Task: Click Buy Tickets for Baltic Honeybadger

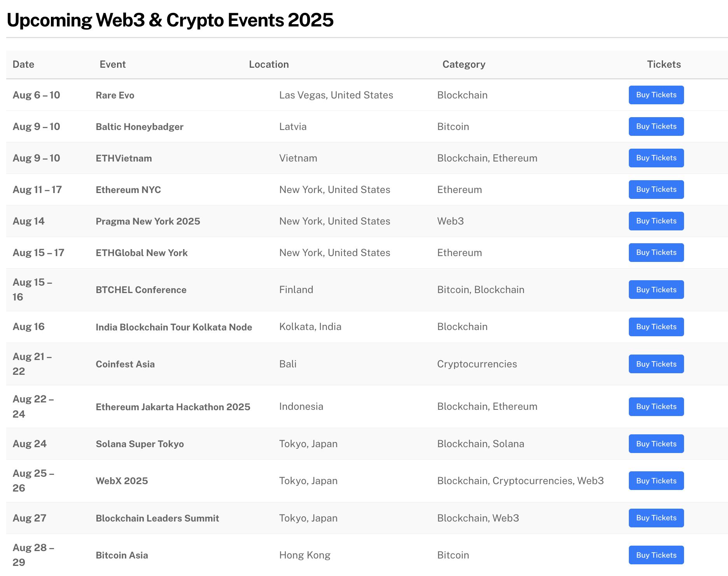Action: [656, 126]
